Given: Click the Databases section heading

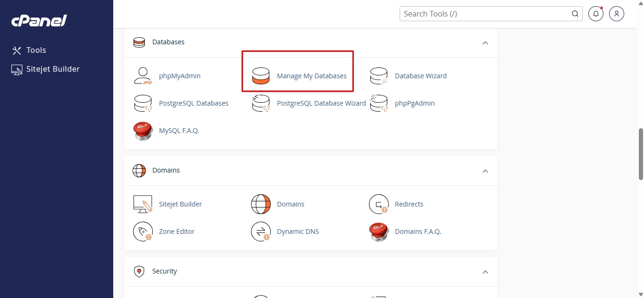Looking at the screenshot, I should pyautogui.click(x=168, y=42).
